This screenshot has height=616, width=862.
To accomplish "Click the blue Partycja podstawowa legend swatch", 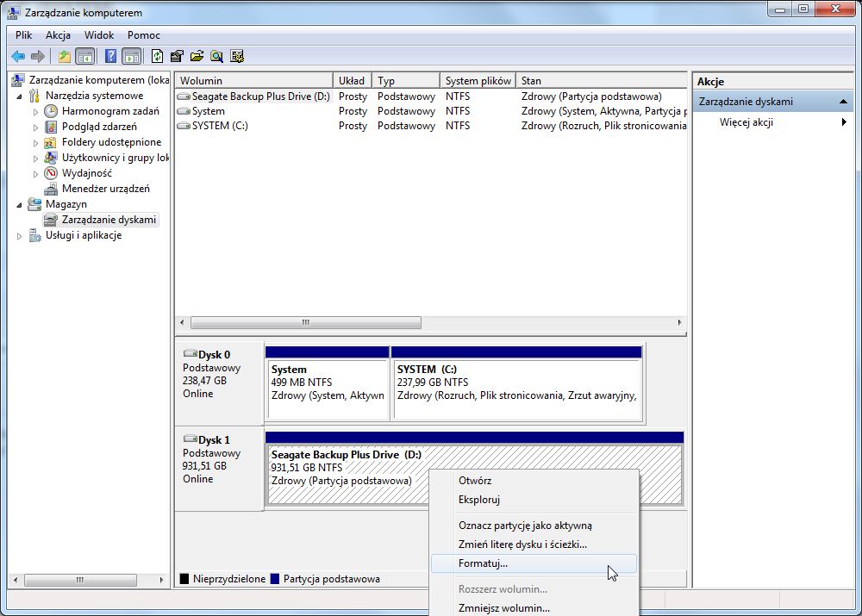I will click(x=277, y=578).
